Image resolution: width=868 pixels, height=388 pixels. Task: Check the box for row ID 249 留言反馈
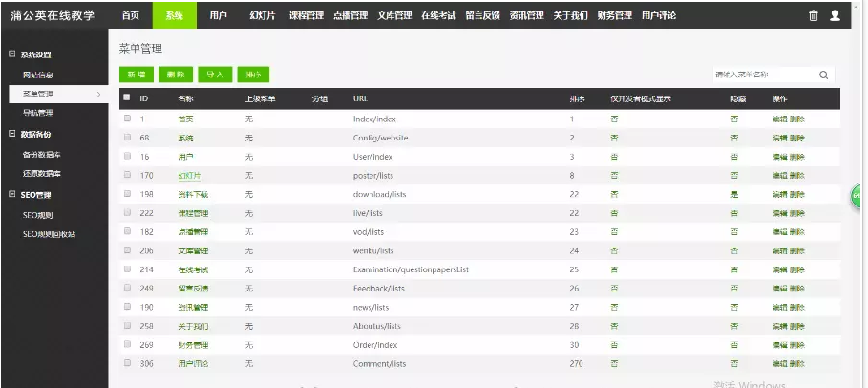[x=127, y=288]
